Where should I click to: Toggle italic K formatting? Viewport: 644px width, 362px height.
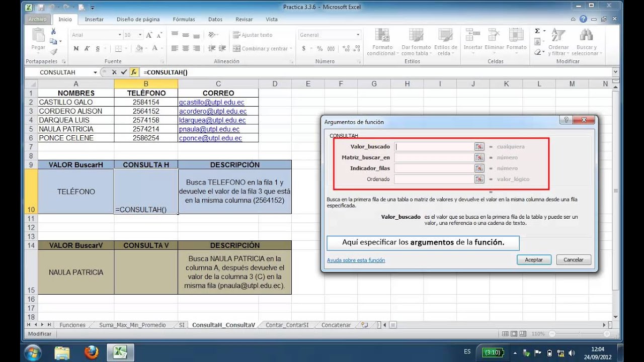pyautogui.click(x=87, y=49)
